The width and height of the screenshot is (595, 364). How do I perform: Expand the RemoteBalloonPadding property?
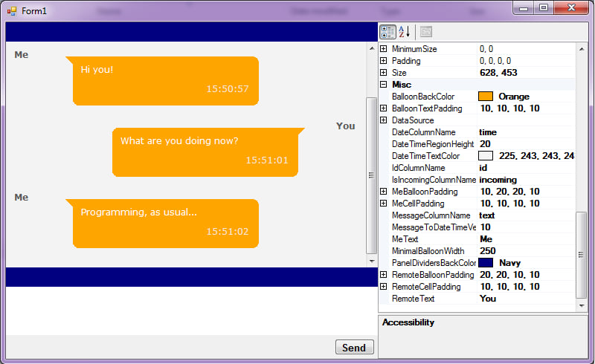click(x=384, y=275)
